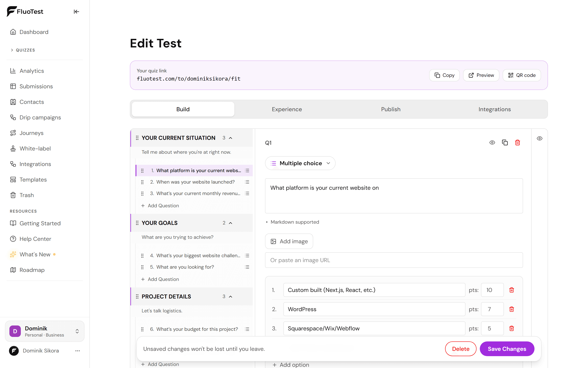This screenshot has height=368, width=588.
Task: Open the Multiple choice question type dropdown
Action: (x=300, y=163)
